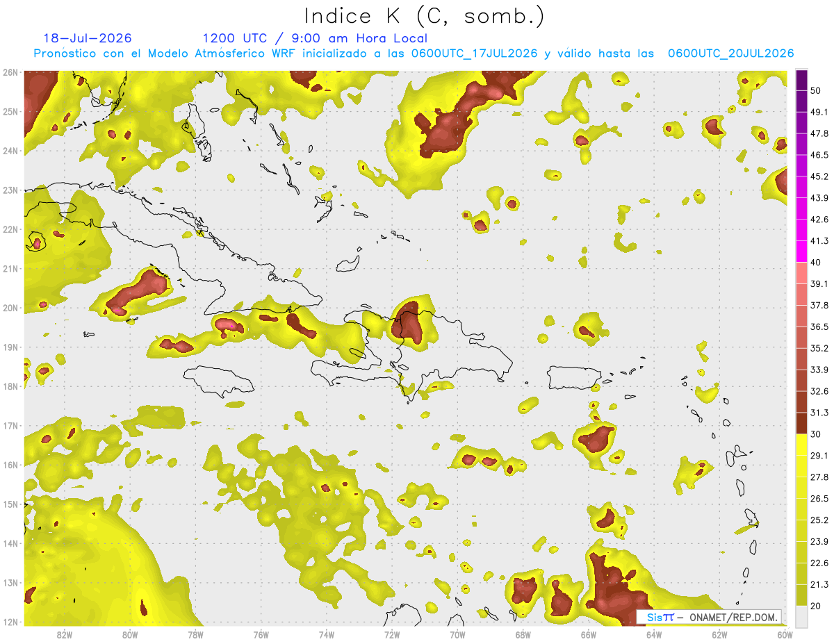This screenshot has height=644, width=834.
Task: Click the bottom colorbar value '20'
Action: (817, 606)
